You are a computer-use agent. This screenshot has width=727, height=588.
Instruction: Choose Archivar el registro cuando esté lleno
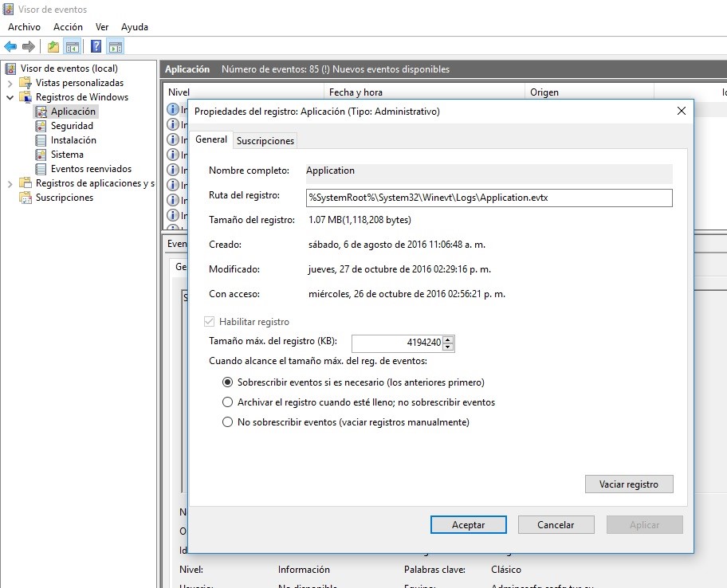point(228,402)
